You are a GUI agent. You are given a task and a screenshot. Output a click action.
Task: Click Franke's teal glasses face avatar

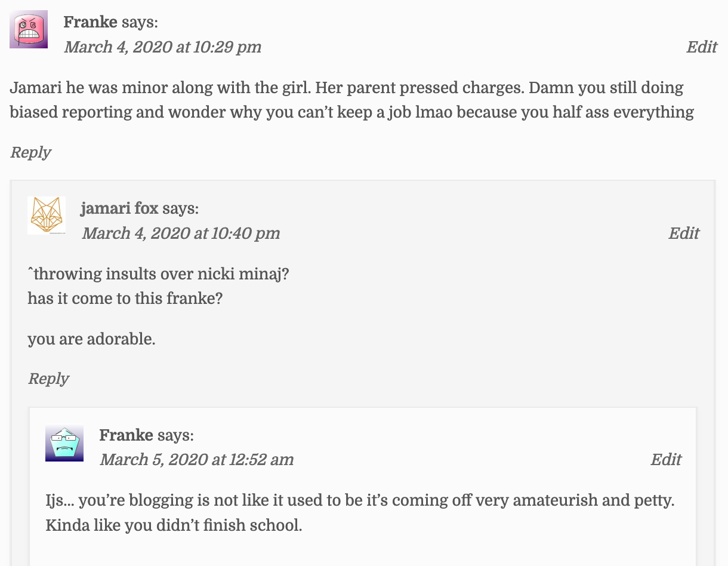[64, 443]
